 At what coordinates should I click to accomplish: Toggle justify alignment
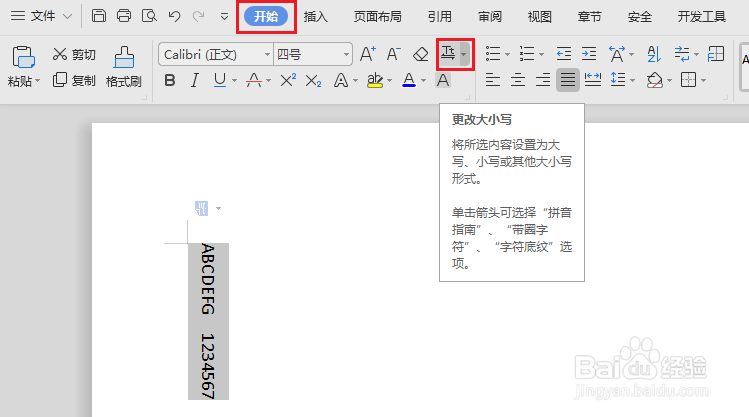(x=568, y=80)
